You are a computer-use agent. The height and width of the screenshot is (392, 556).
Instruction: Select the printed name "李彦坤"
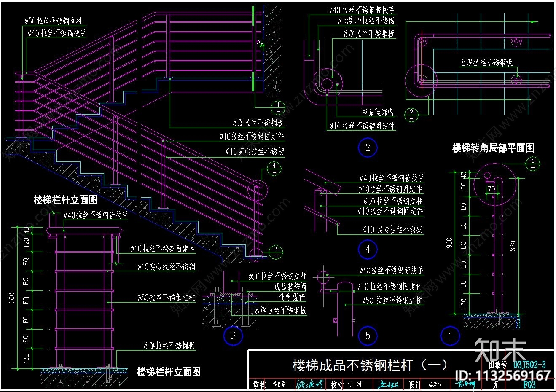click(x=435, y=384)
